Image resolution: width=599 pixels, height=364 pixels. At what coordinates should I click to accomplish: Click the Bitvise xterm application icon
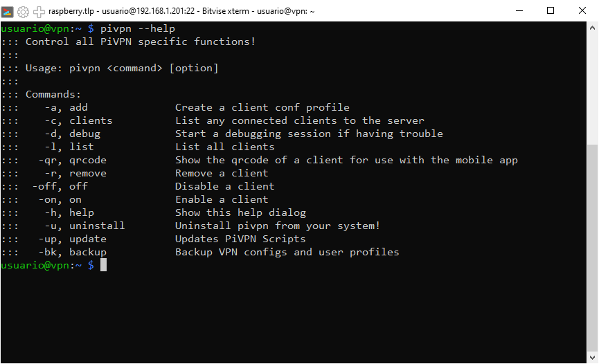pos(7,12)
